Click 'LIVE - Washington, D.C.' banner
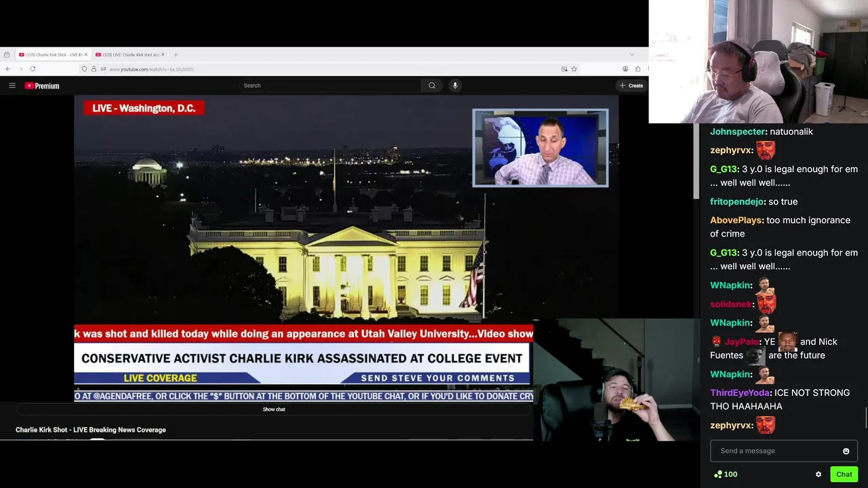The height and width of the screenshot is (488, 868). [x=144, y=108]
